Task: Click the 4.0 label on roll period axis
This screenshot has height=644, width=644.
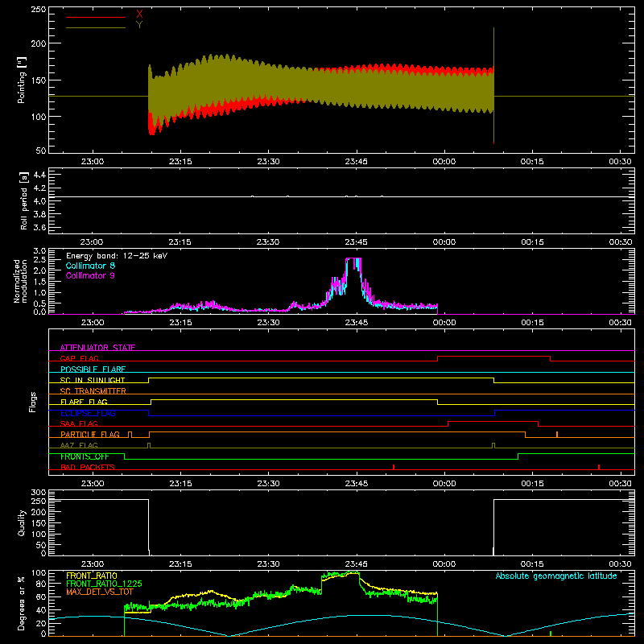Action: point(39,201)
